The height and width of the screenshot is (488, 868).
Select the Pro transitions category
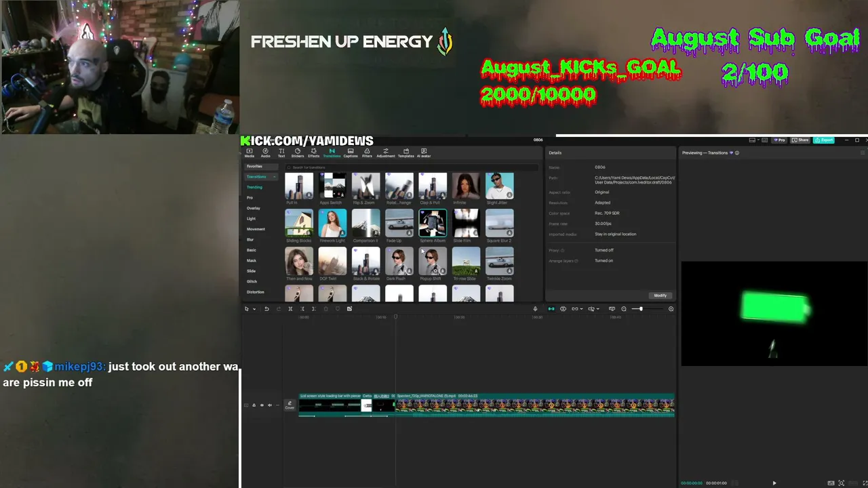(250, 198)
